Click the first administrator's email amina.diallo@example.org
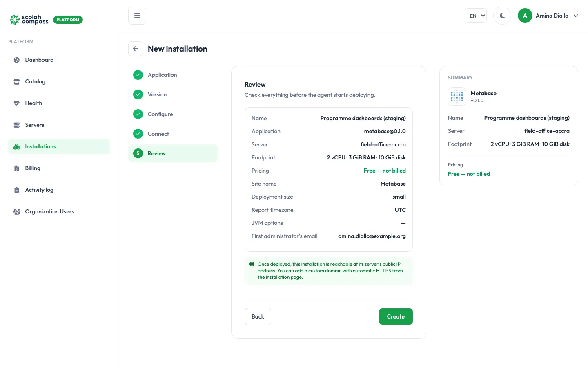 click(372, 236)
